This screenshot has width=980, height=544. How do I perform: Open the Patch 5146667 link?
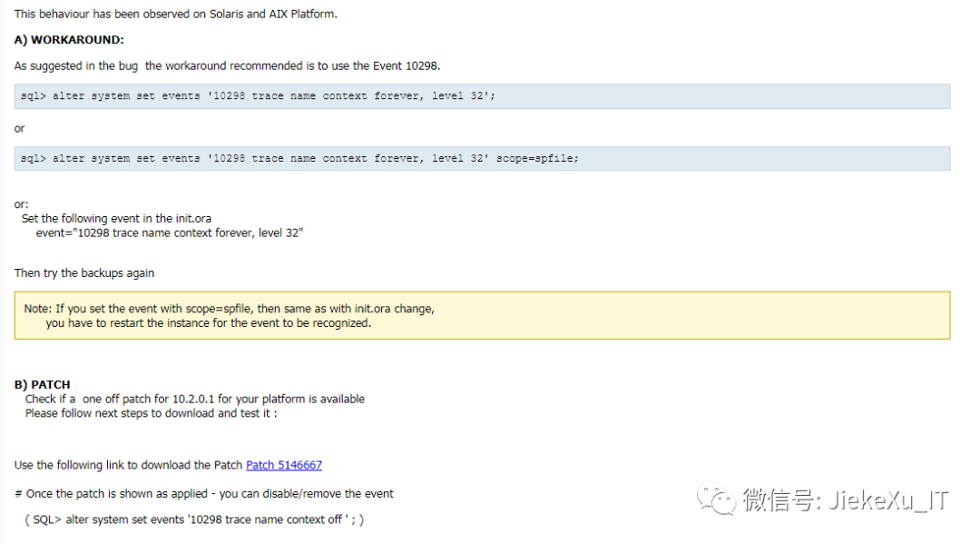(x=283, y=465)
